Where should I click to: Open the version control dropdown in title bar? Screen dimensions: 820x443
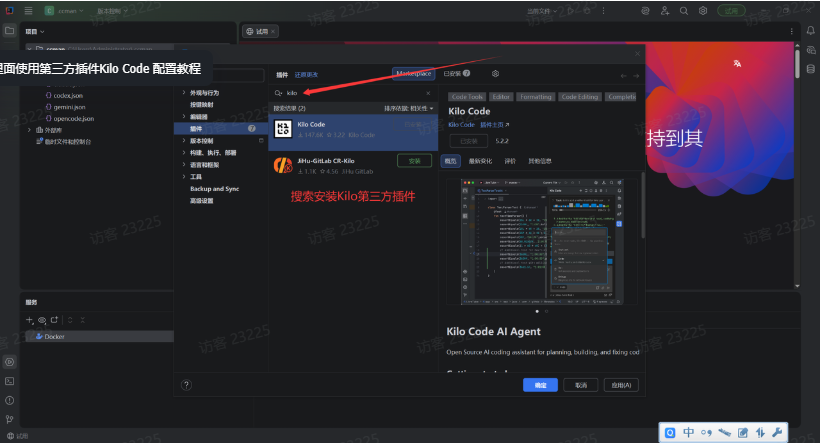tap(112, 10)
